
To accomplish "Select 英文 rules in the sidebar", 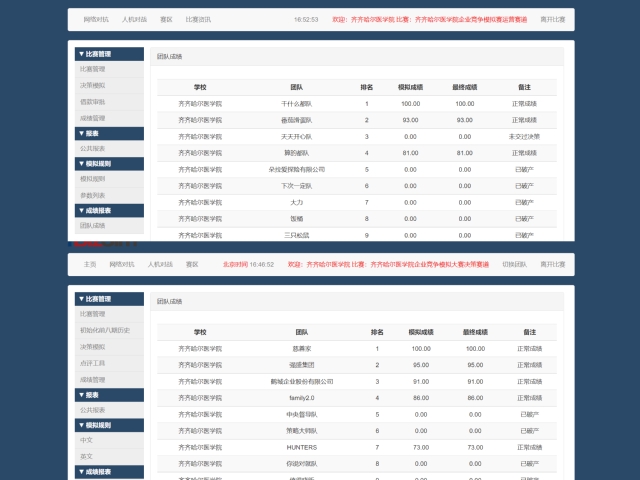I will click(86, 456).
